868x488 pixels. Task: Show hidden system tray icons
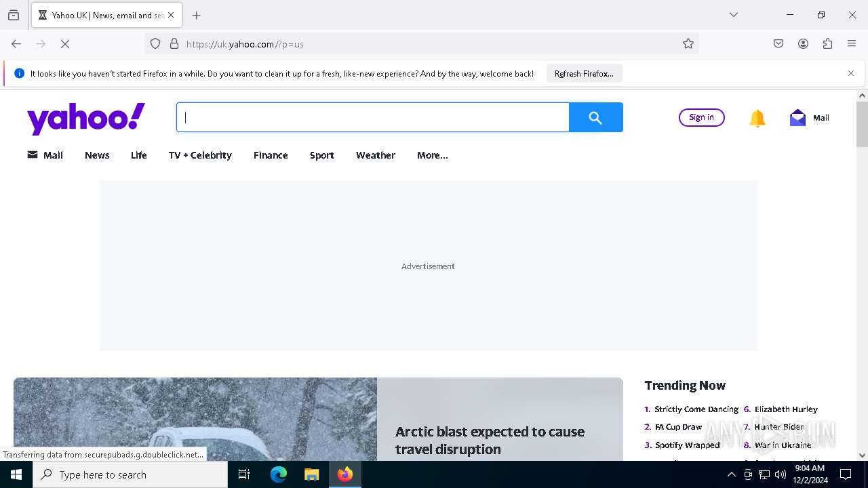731,474
